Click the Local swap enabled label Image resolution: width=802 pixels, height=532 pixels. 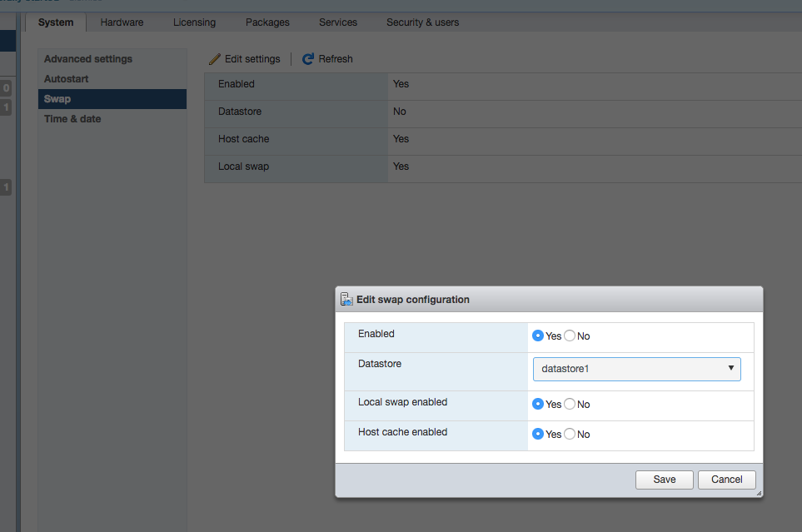pos(402,402)
